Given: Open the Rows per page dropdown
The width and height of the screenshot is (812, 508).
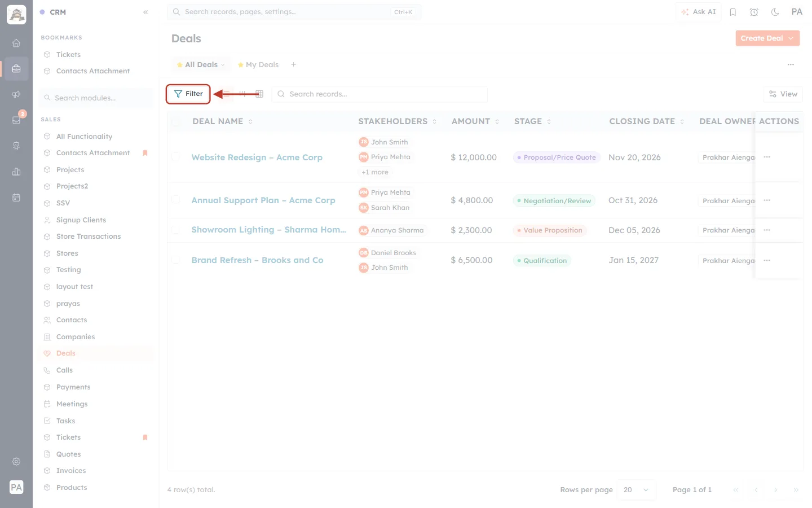Looking at the screenshot, I should point(637,490).
